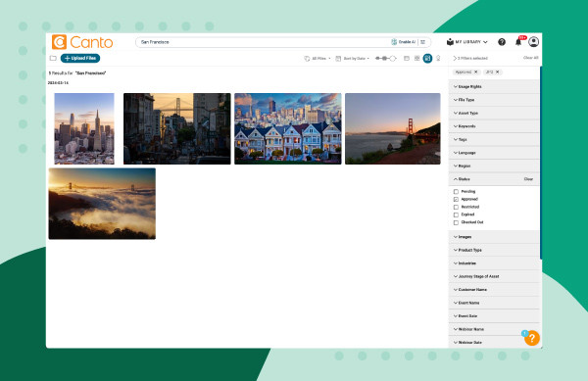Open the Transamerica skyline thumbnail
The height and width of the screenshot is (381, 588).
coord(84,128)
